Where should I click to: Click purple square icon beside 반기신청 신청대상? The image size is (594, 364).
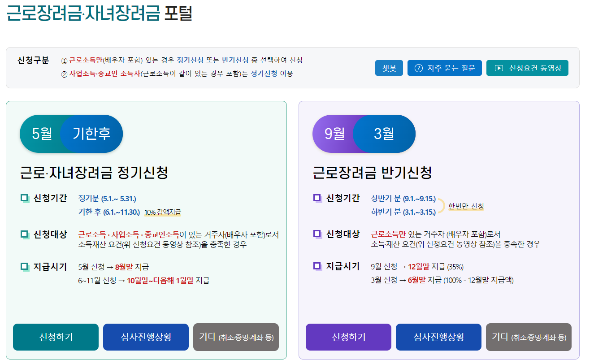click(x=317, y=234)
